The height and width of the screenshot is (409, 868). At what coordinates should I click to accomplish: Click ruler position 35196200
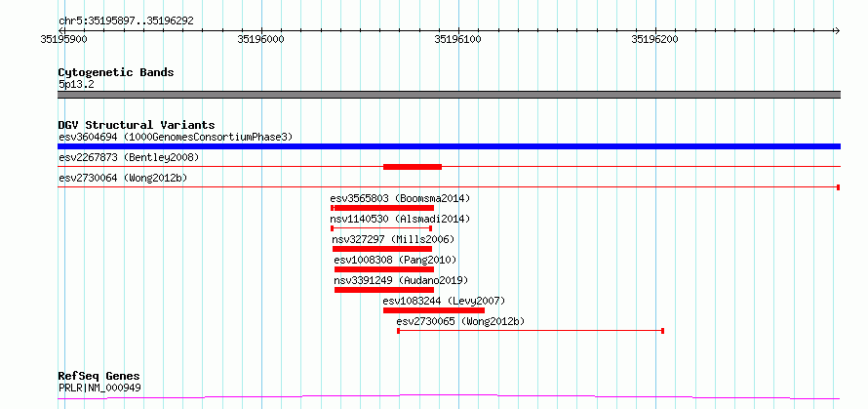654,39
